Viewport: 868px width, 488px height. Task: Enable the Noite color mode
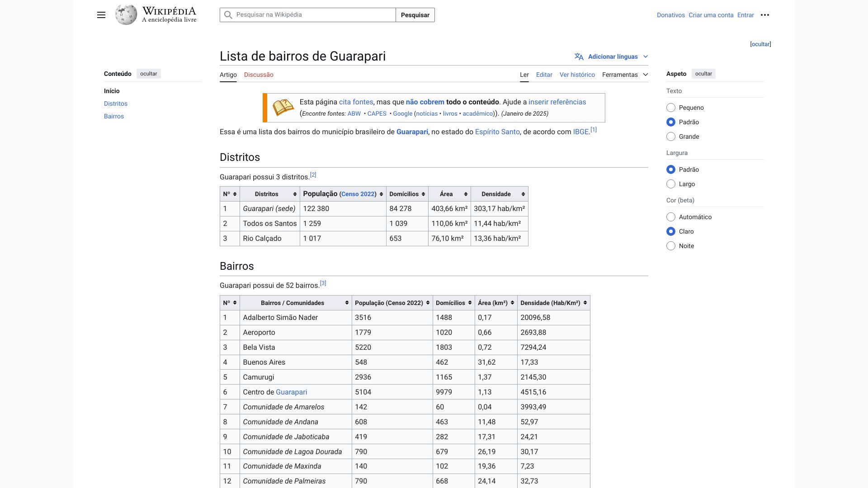point(671,246)
